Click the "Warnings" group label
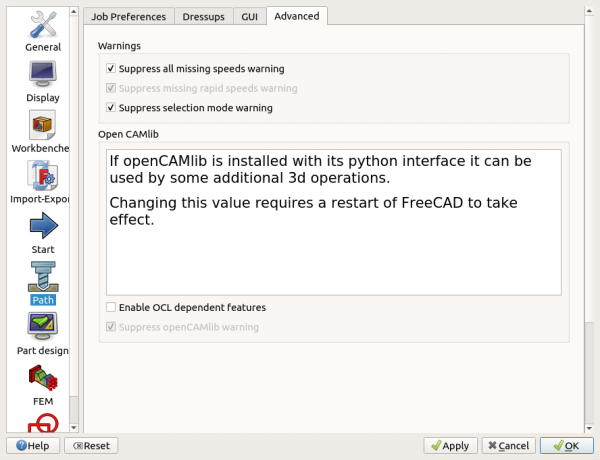 (x=119, y=46)
